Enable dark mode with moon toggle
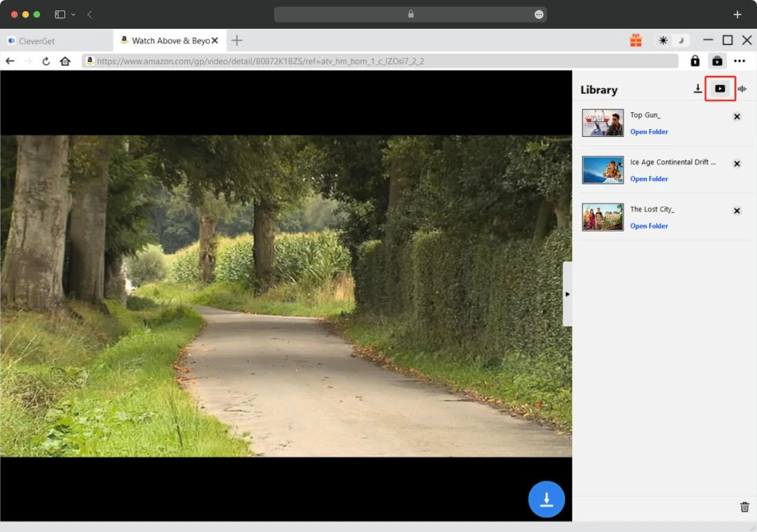This screenshot has width=757, height=532. click(x=681, y=40)
